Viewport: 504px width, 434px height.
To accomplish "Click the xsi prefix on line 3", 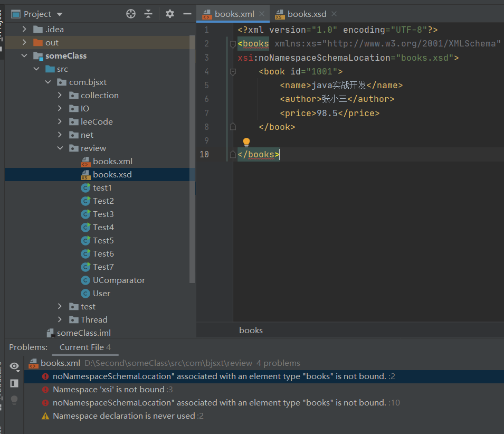I will point(245,58).
